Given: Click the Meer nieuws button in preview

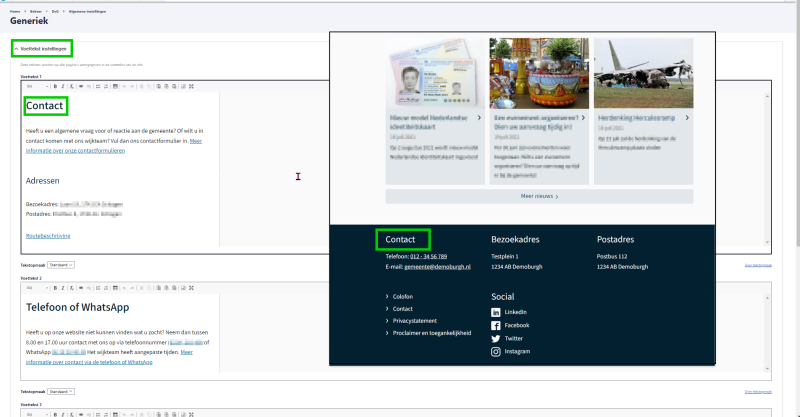Looking at the screenshot, I should pos(539,197).
